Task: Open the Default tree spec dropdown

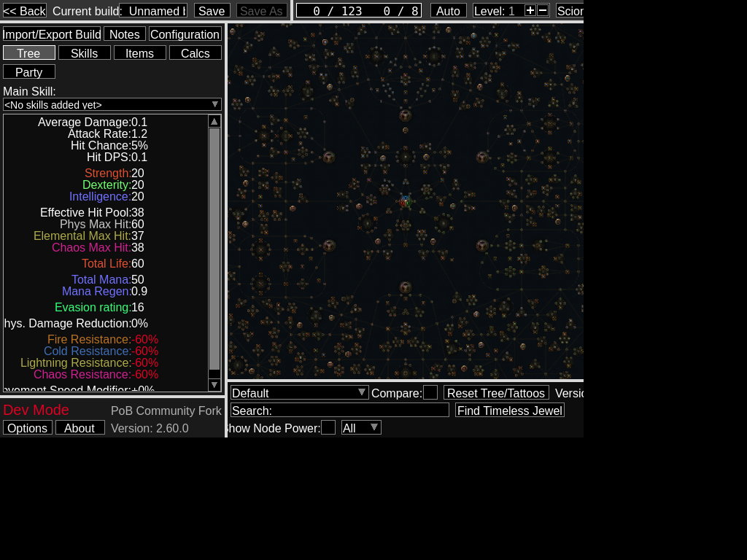Action: point(300,392)
